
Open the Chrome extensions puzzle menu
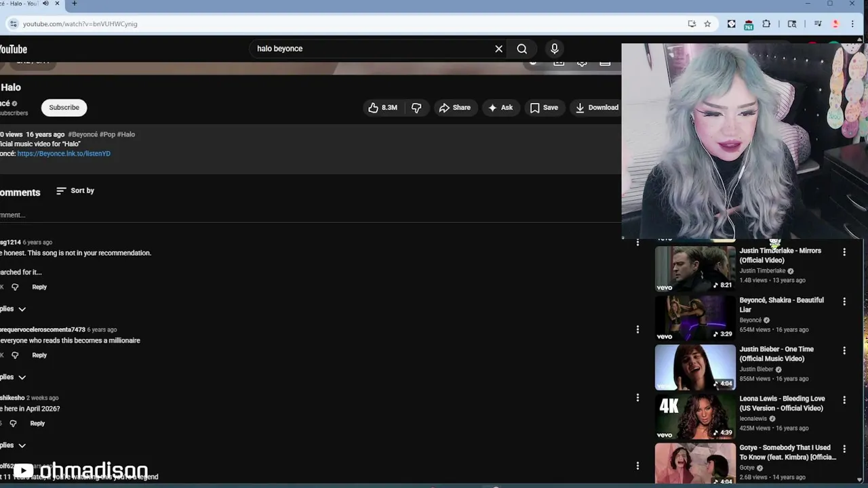coord(766,24)
